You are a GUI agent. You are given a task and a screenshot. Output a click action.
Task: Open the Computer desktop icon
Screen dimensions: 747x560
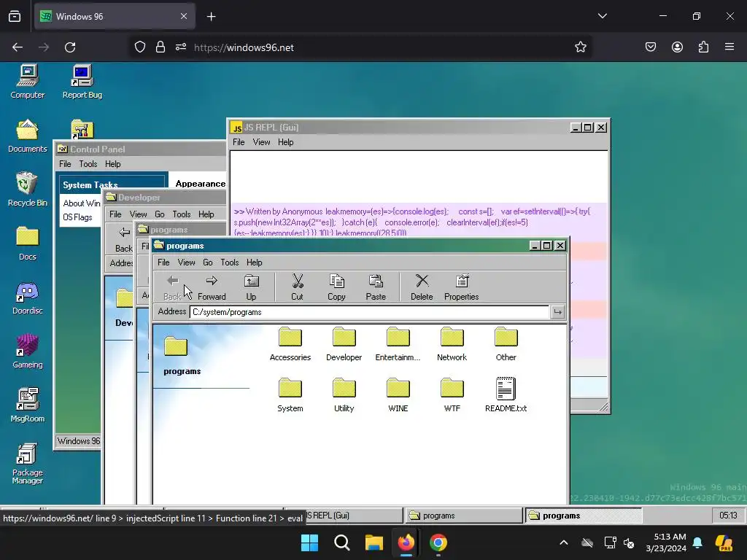(x=28, y=82)
